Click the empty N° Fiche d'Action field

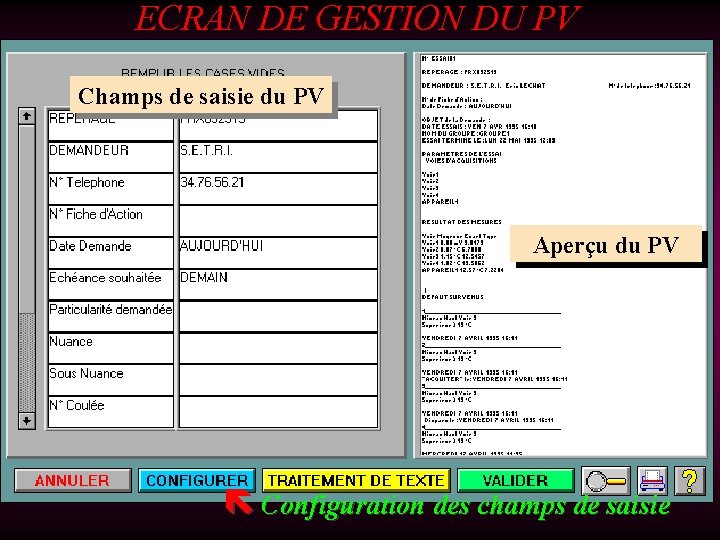(278, 221)
